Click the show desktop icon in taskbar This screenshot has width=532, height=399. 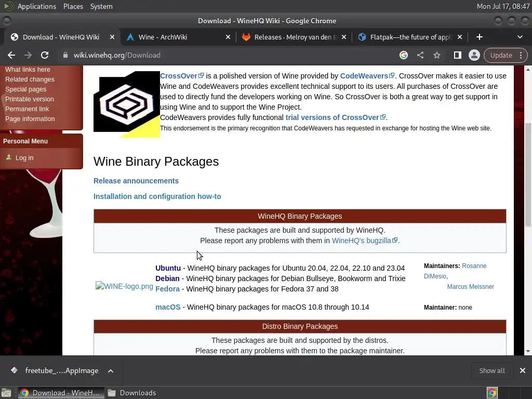pos(6,393)
